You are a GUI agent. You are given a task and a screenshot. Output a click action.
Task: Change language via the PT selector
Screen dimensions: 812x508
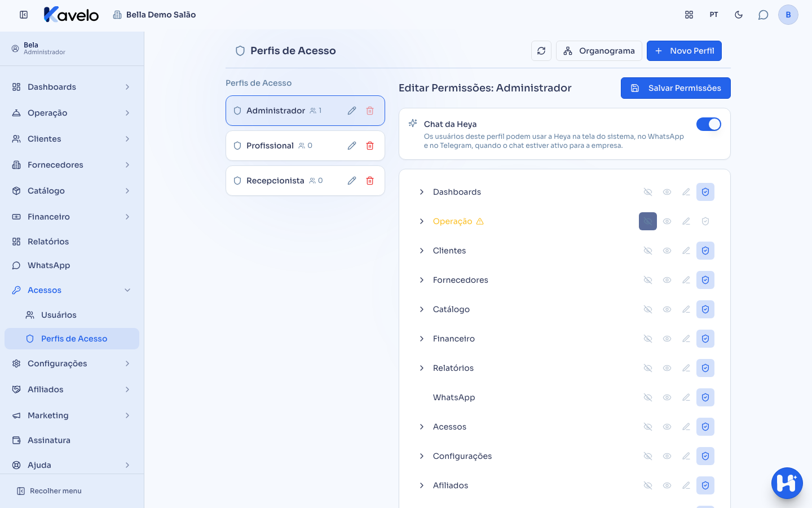pos(714,15)
